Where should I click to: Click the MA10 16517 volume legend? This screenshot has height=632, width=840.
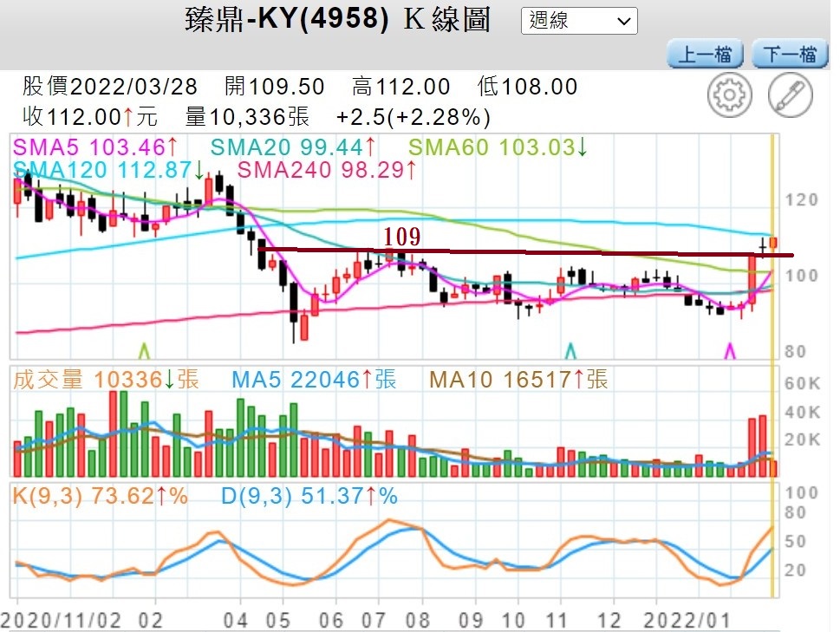[518, 380]
